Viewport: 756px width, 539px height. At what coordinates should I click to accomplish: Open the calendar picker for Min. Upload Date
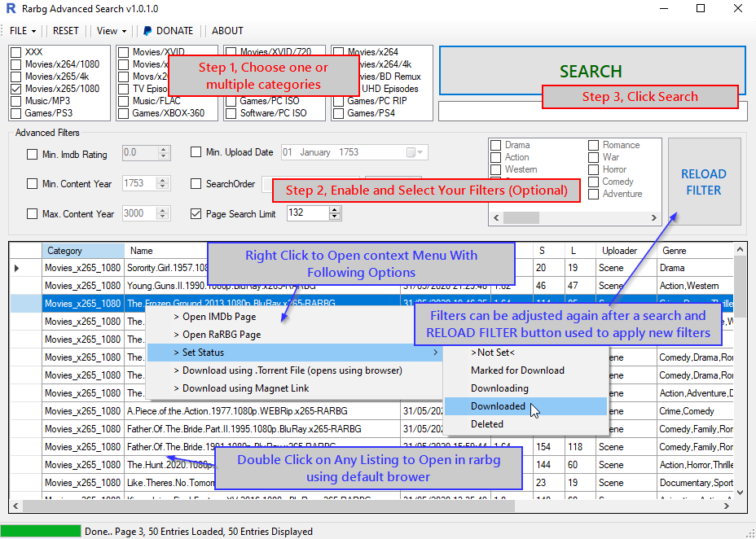tap(415, 152)
